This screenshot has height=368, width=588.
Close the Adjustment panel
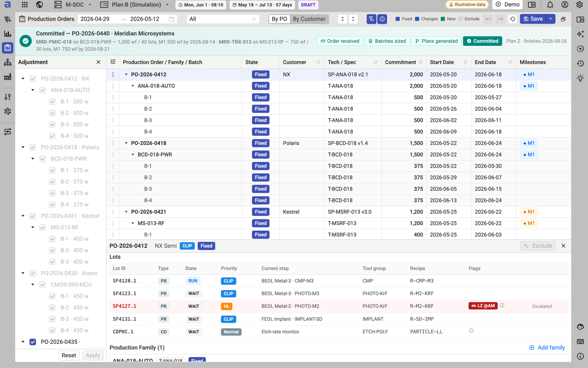[98, 62]
